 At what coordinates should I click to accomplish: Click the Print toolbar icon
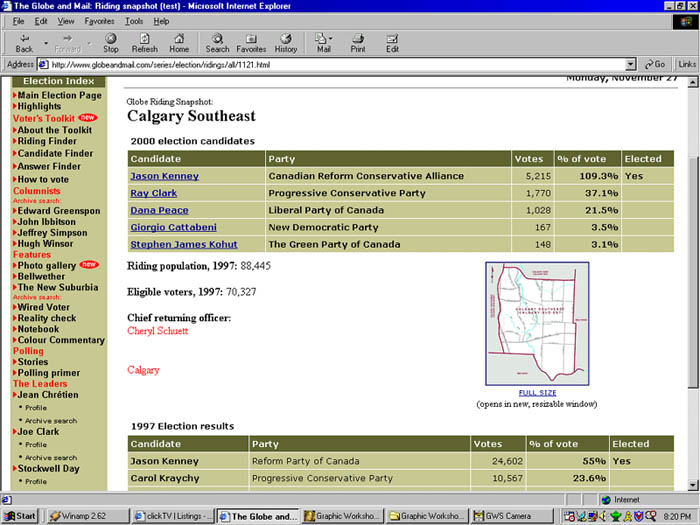point(358,43)
